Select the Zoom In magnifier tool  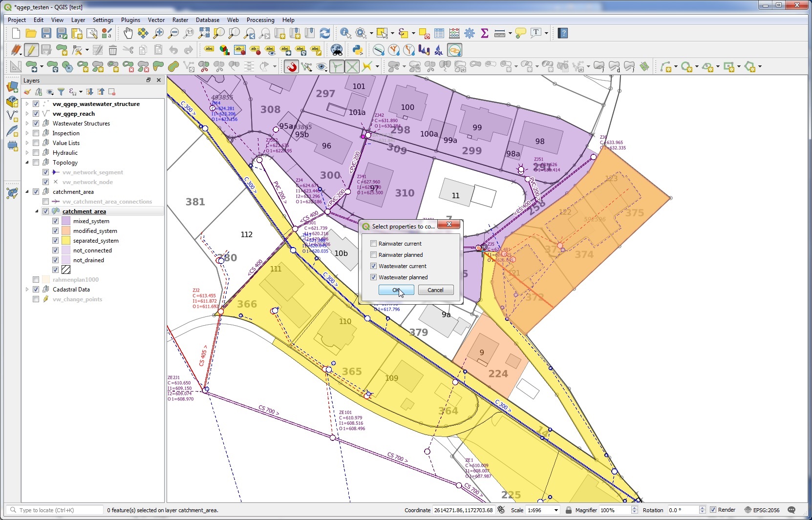[x=158, y=33]
